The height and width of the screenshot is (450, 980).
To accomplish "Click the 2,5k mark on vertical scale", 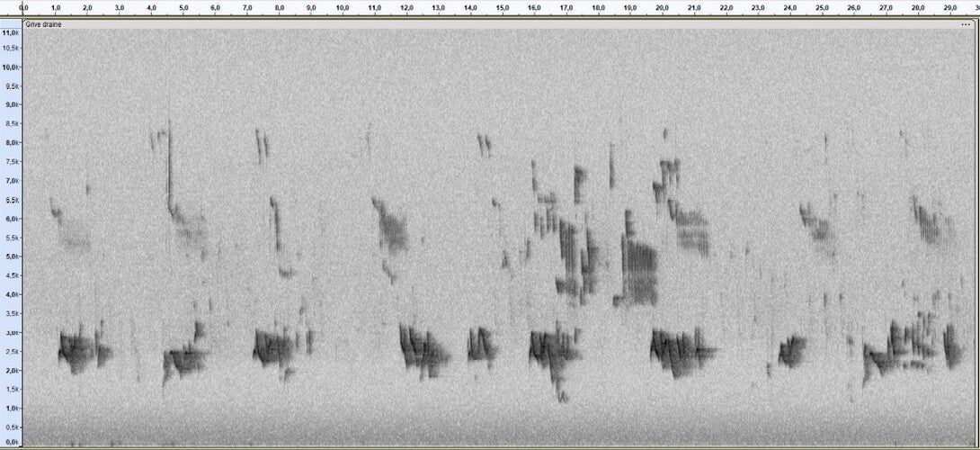I will [x=11, y=351].
